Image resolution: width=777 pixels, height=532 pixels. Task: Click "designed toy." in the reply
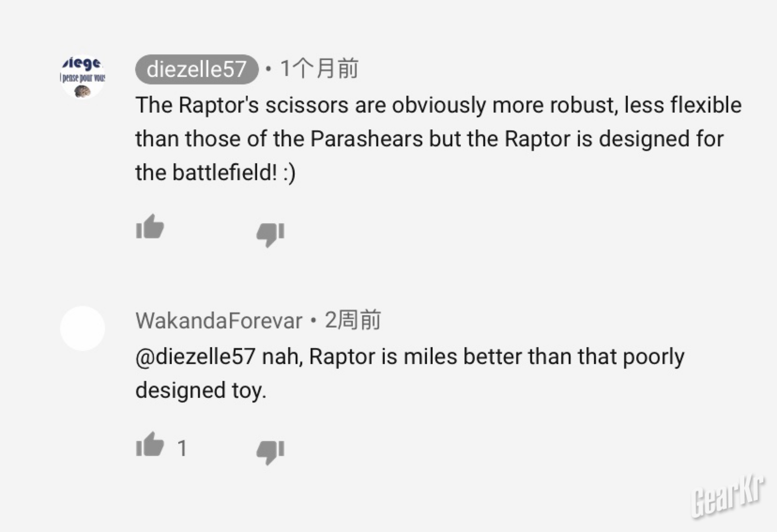(201, 390)
